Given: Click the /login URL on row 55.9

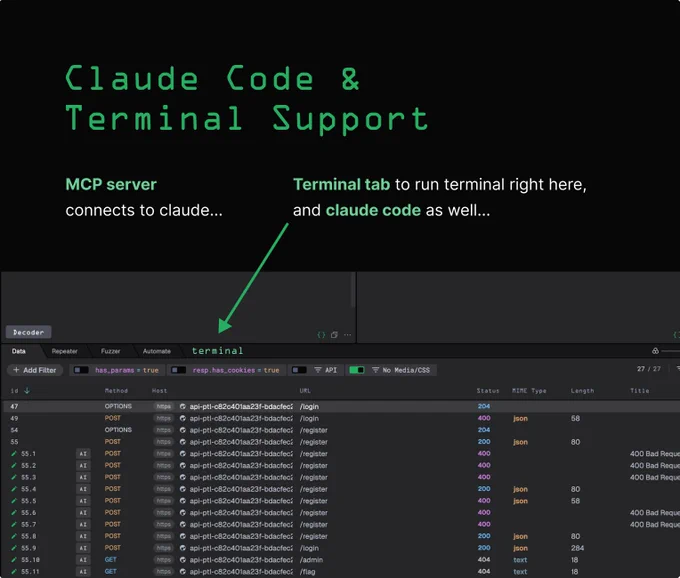Looking at the screenshot, I should coord(309,548).
